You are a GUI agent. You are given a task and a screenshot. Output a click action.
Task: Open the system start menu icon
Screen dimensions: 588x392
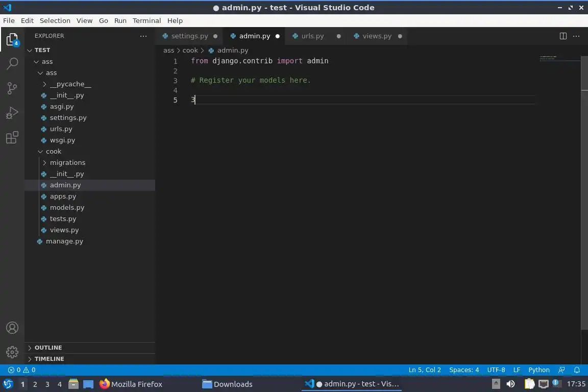[x=8, y=384]
